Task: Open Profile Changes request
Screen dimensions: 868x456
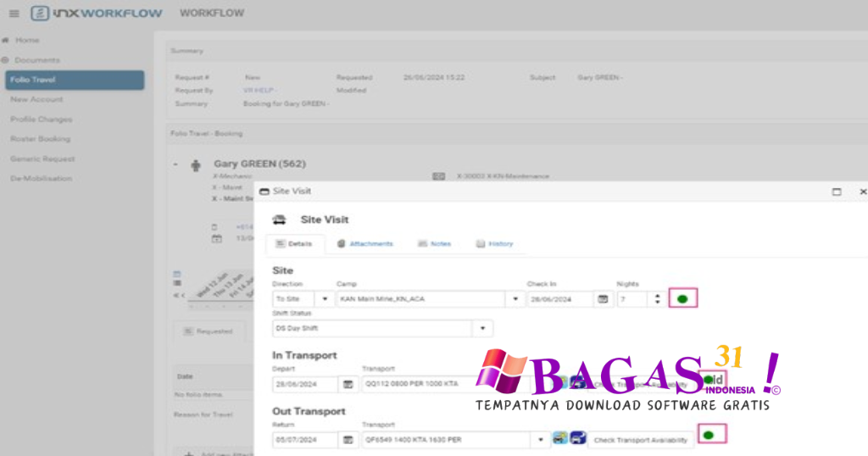Action: click(41, 120)
